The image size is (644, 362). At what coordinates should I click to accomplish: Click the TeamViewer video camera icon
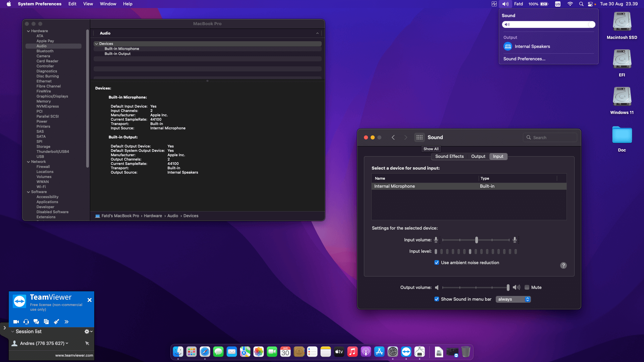16,322
